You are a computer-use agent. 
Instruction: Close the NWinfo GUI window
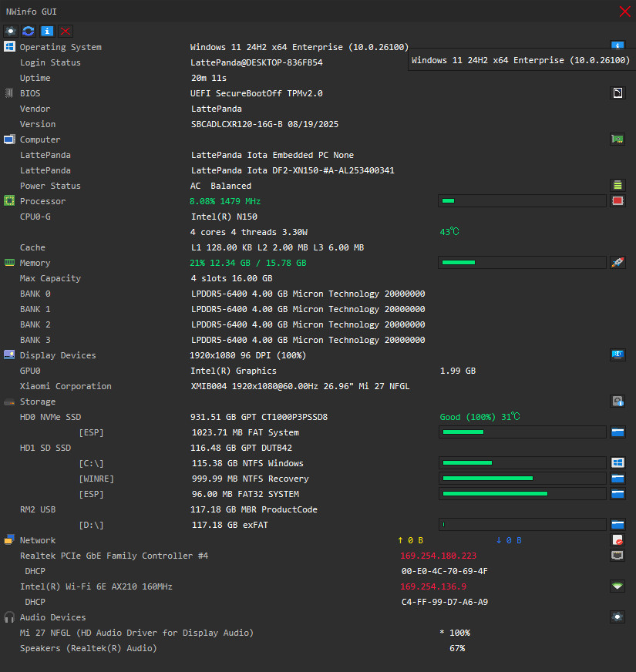[625, 12]
